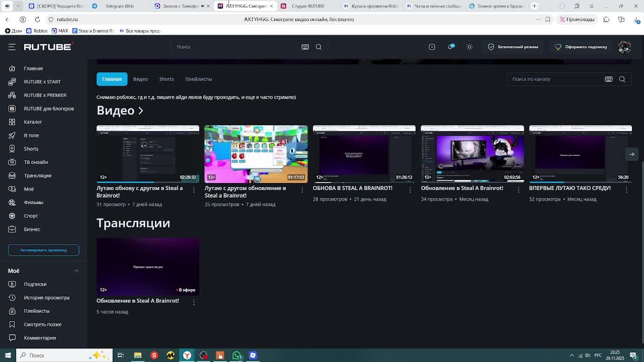Open Бизнес in sidebar
The width and height of the screenshot is (644, 362).
coord(32,229)
